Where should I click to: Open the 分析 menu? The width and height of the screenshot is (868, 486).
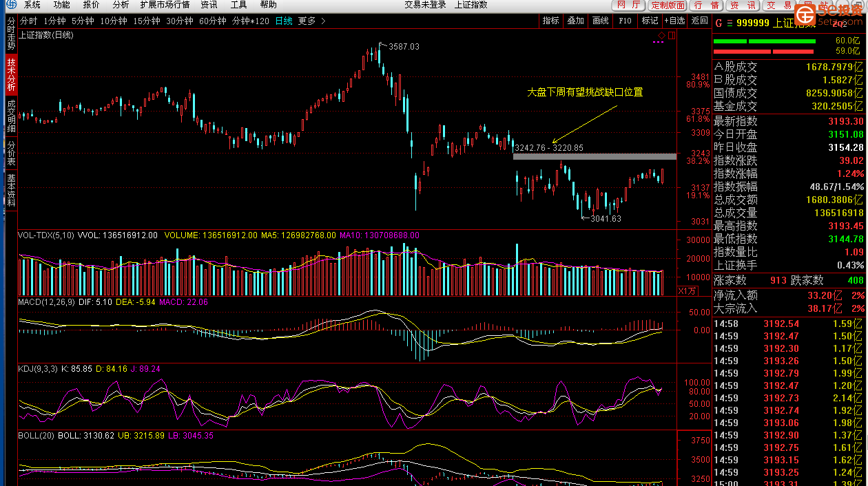pyautogui.click(x=121, y=5)
